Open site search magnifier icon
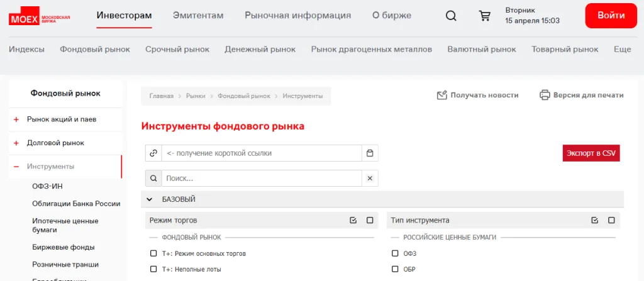Viewport: 644px width, 281px height. click(x=451, y=16)
